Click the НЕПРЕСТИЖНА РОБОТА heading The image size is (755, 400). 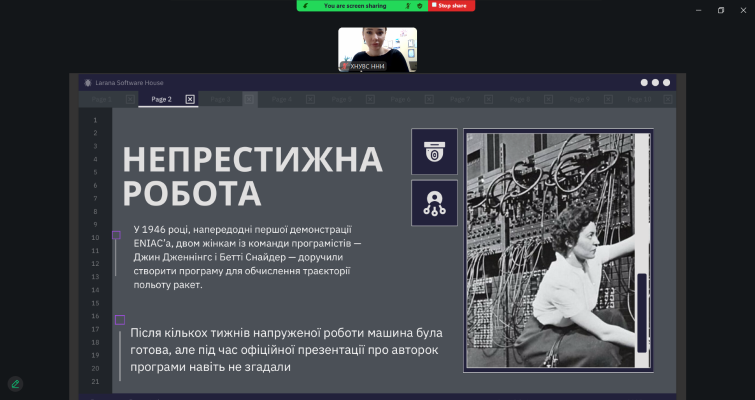pyautogui.click(x=252, y=176)
